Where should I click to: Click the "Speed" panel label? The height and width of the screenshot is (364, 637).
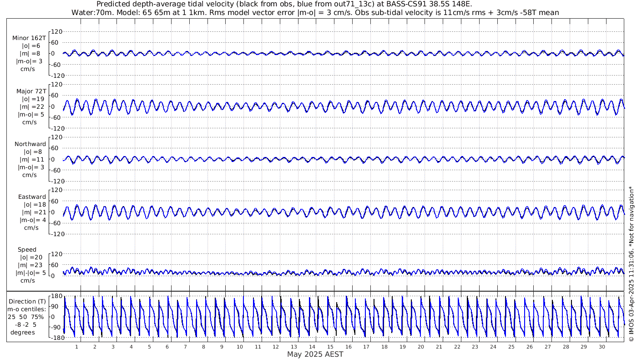[27, 250]
